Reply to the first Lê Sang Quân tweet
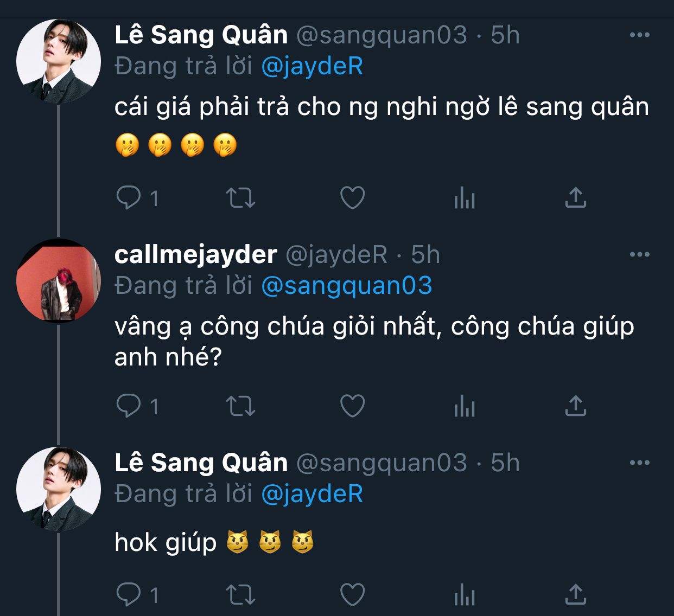Viewport: 674px width, 616px height. pyautogui.click(x=129, y=198)
